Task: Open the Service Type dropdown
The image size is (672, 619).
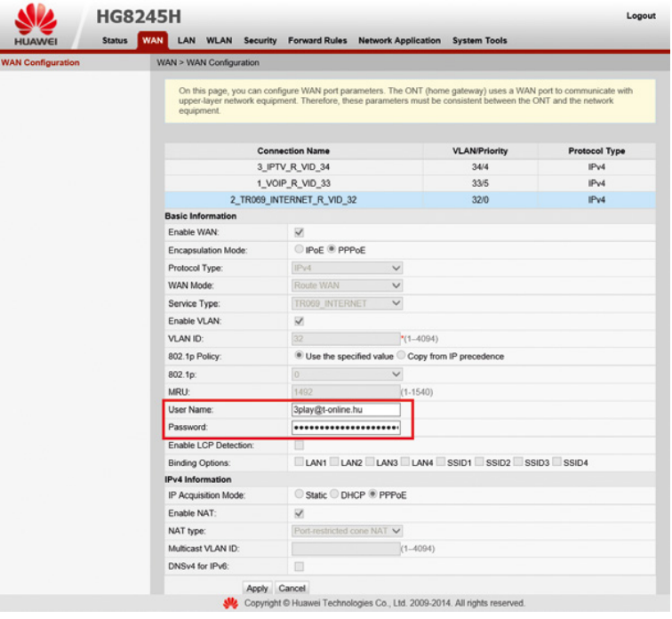Action: click(x=347, y=303)
